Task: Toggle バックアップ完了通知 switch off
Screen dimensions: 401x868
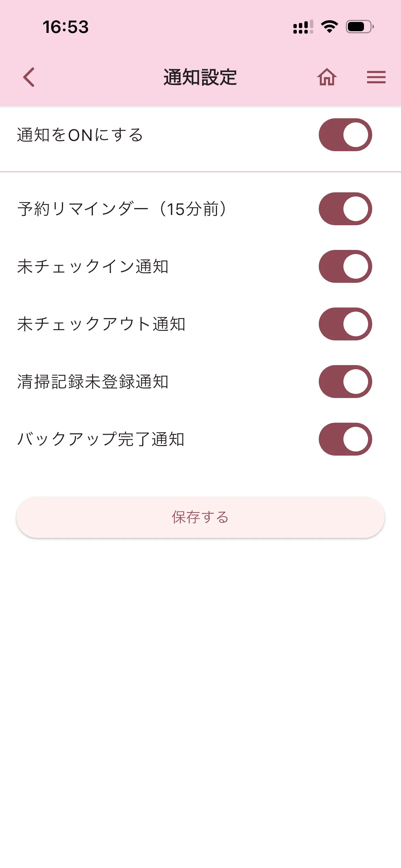Action: point(345,439)
